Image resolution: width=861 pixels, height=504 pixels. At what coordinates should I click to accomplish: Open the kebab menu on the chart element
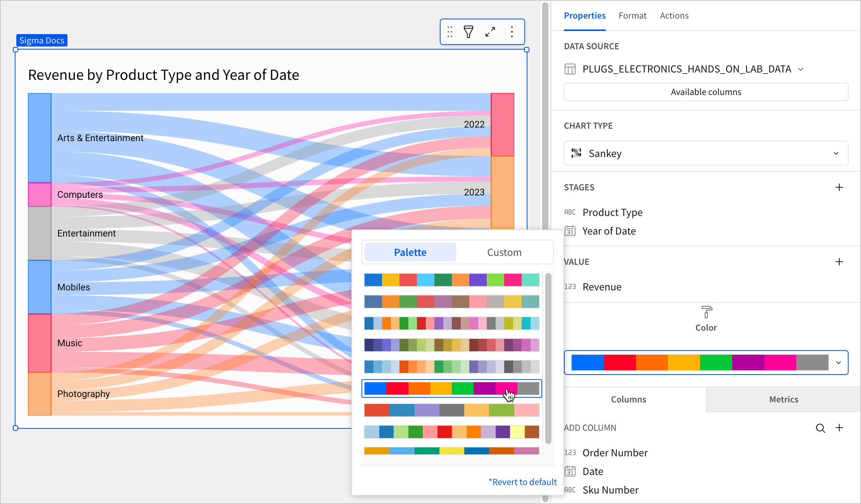[512, 32]
